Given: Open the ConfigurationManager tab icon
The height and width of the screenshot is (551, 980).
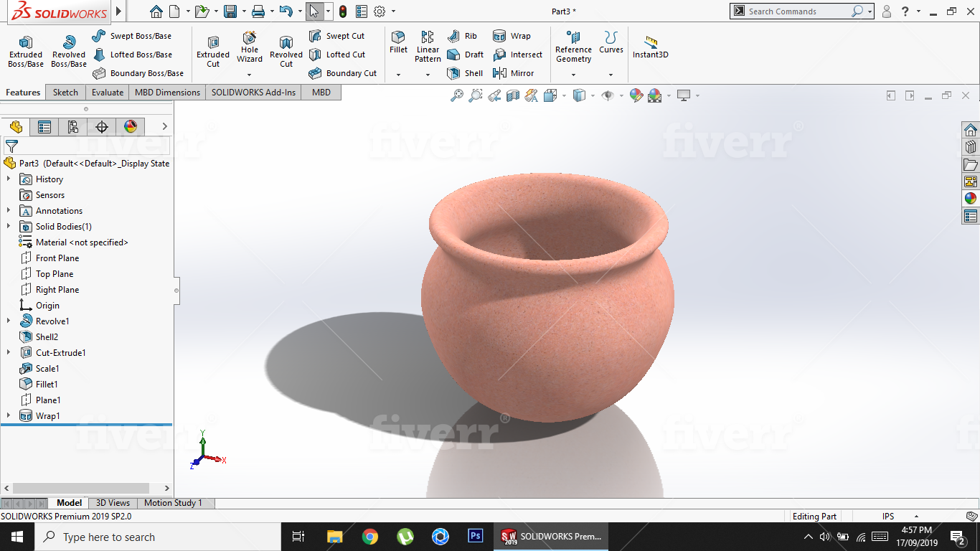Looking at the screenshot, I should coord(73,127).
